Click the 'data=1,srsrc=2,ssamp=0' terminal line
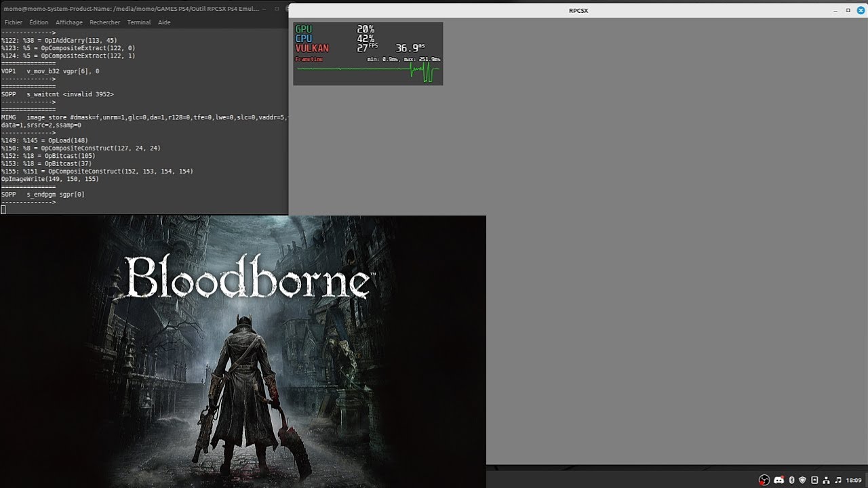 41,125
